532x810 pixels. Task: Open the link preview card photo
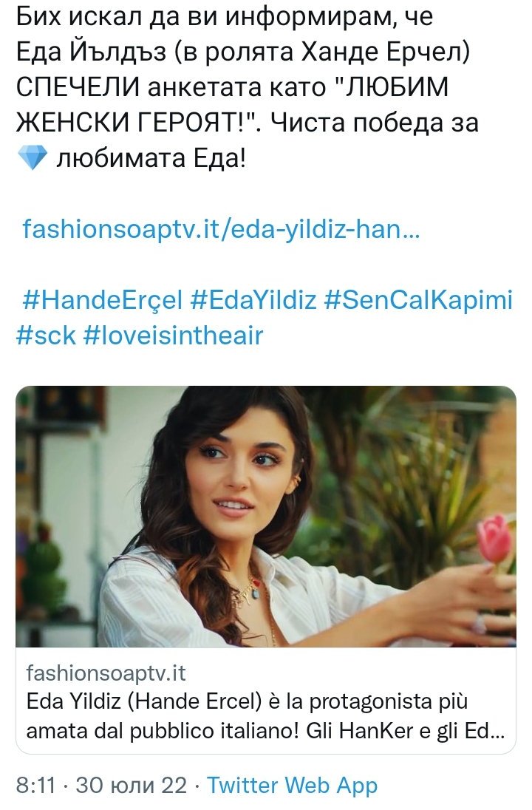coord(266,517)
